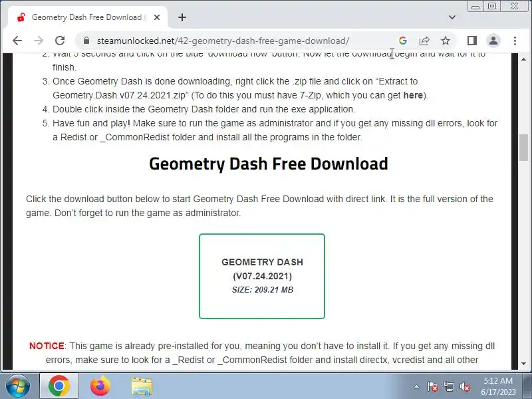Image resolution: width=532 pixels, height=399 pixels.
Task: Click the network tray icon
Action: 448,386
